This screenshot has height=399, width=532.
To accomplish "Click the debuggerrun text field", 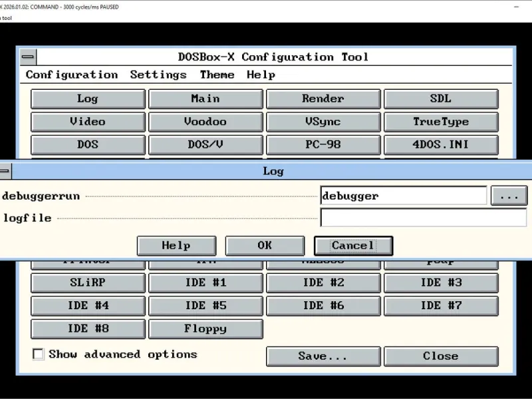I will point(404,196).
